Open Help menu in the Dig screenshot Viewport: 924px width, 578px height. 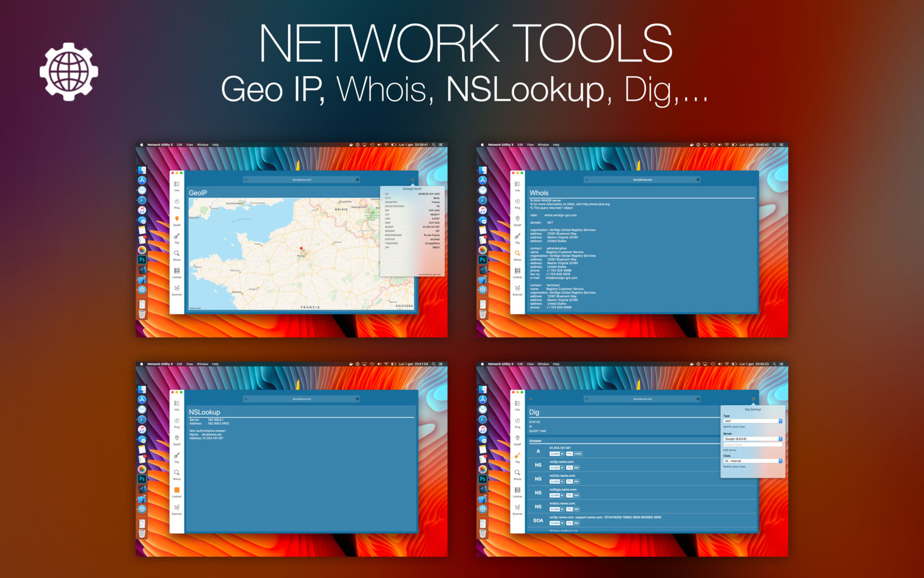point(556,364)
